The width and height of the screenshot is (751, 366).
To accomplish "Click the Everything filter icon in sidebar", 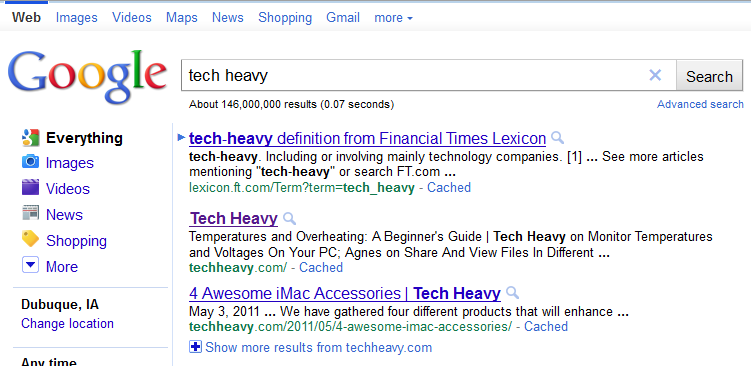I will point(30,138).
